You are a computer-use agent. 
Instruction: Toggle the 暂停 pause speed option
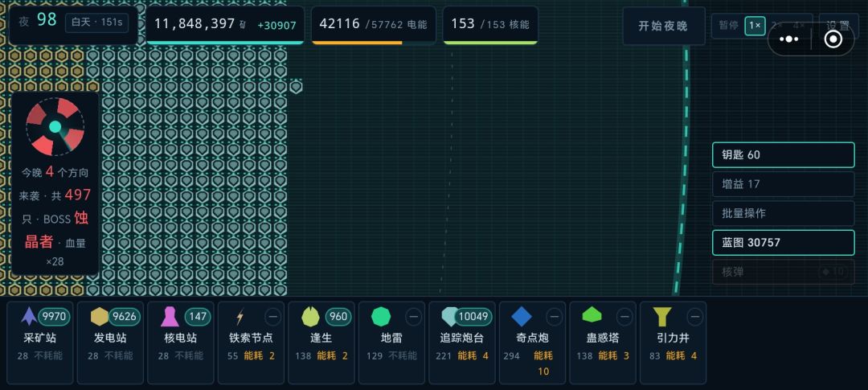(x=728, y=26)
